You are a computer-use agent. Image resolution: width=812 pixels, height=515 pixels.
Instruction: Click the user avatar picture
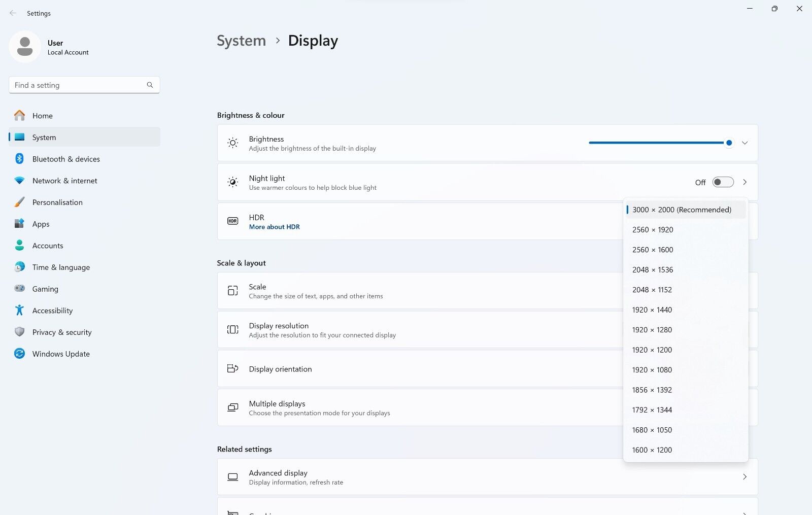click(x=25, y=47)
